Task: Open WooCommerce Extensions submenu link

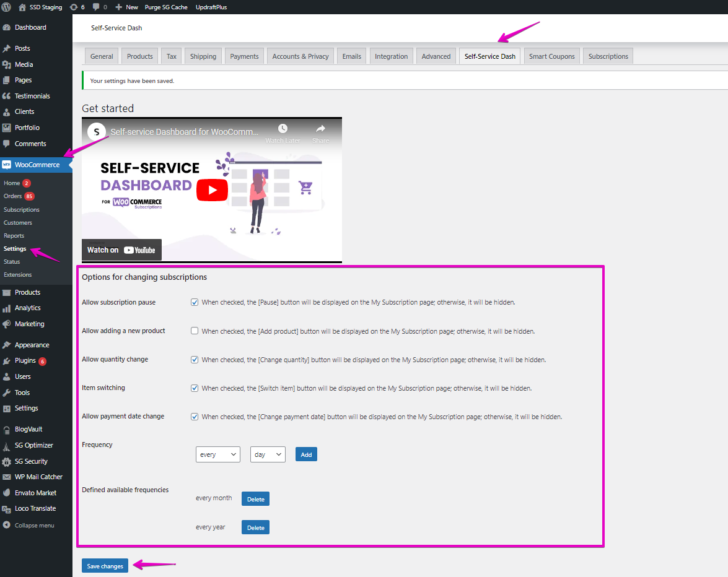Action: 17,275
